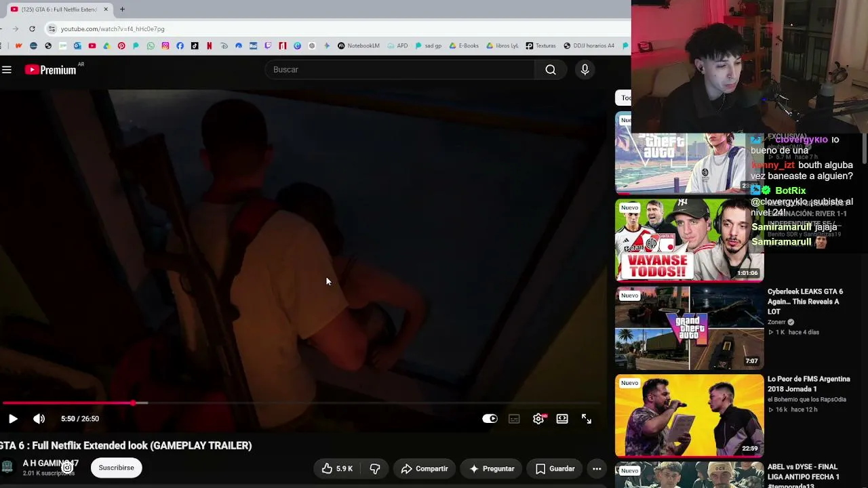
Task: Seek on the red video progress bar
Action: point(300,403)
